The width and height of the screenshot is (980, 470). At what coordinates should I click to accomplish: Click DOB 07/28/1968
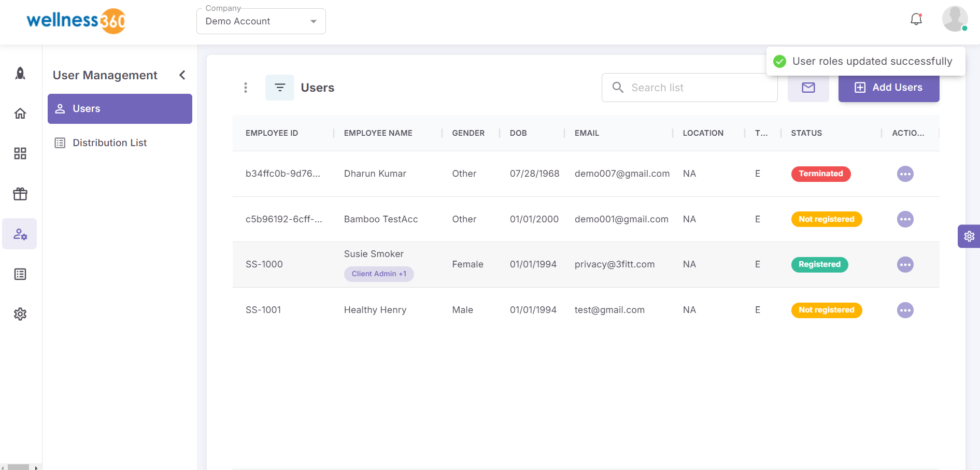pyautogui.click(x=535, y=174)
